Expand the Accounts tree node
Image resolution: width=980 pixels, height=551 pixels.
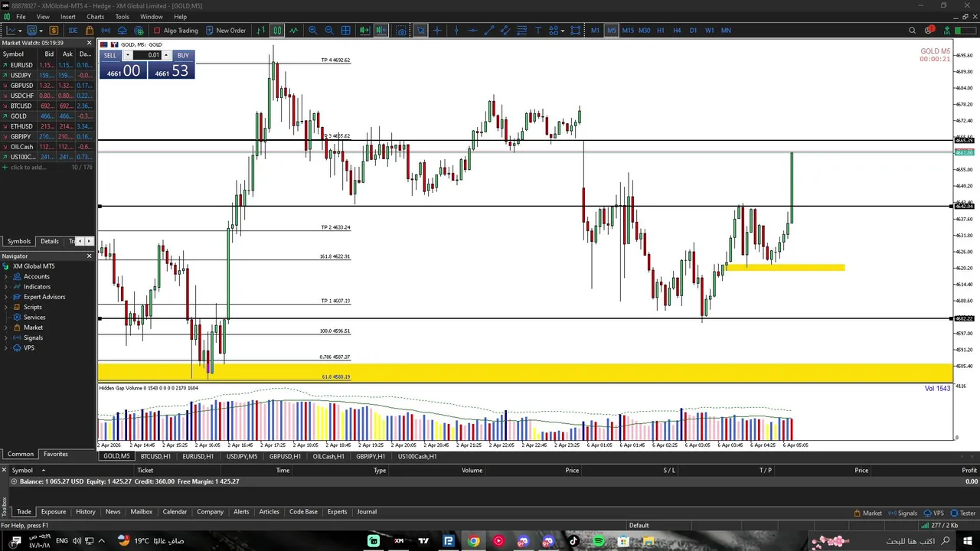(6, 276)
